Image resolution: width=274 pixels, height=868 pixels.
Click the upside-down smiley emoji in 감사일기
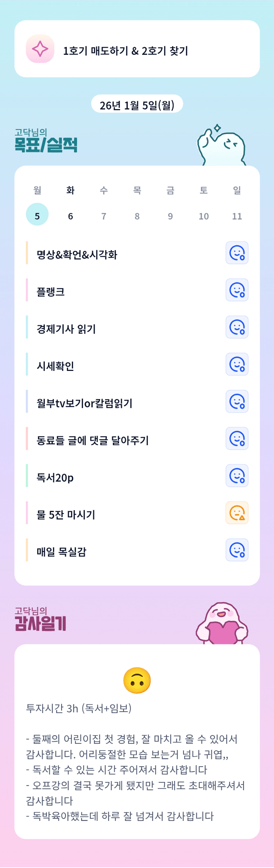click(137, 680)
